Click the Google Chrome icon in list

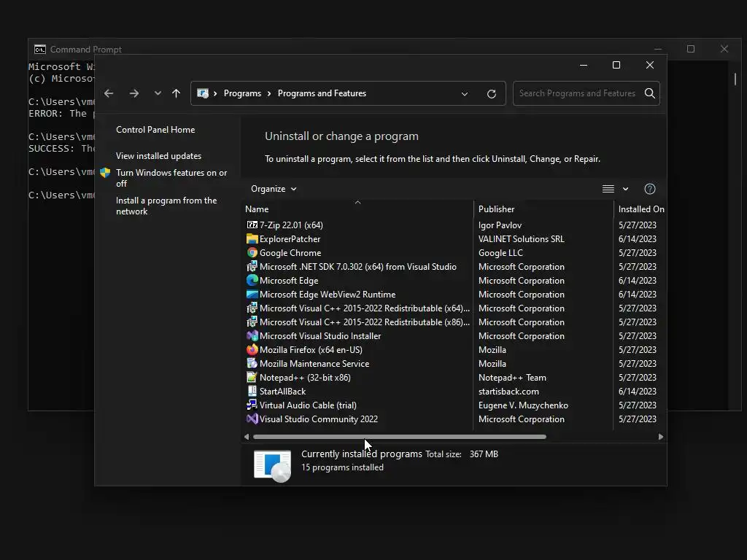point(252,252)
